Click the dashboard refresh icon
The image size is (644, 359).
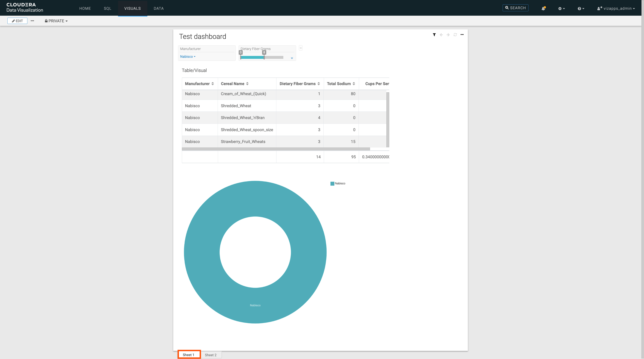[455, 35]
